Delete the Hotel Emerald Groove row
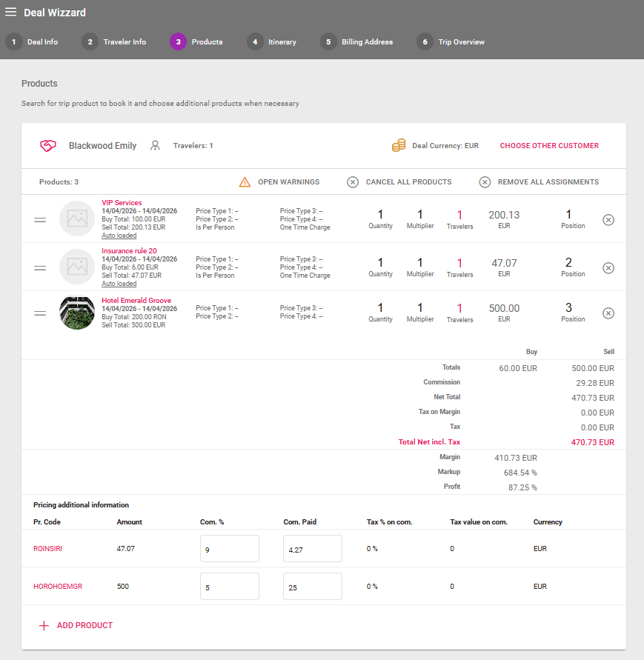The height and width of the screenshot is (660, 644). click(x=608, y=313)
